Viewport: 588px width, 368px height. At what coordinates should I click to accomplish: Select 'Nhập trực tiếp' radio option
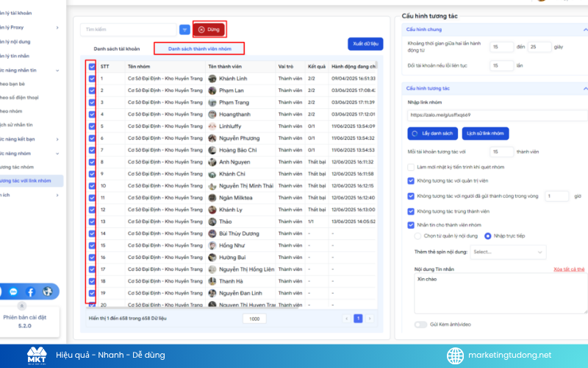[x=487, y=236]
